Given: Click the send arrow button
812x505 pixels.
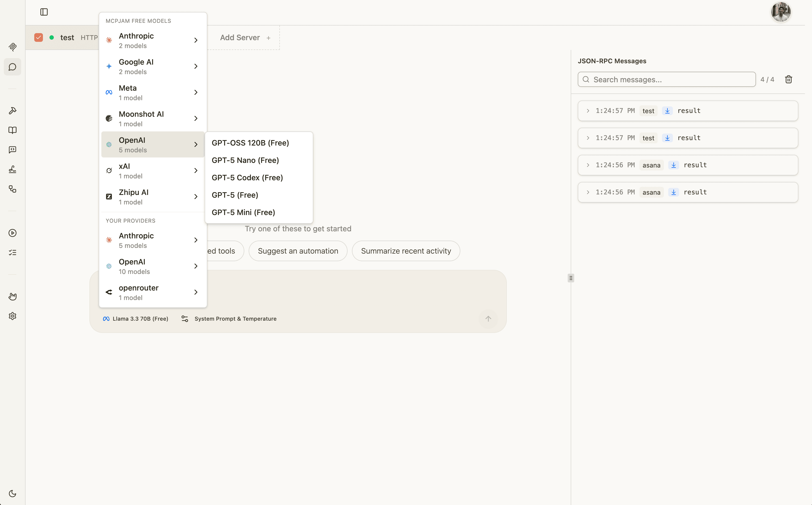Looking at the screenshot, I should coord(488,319).
